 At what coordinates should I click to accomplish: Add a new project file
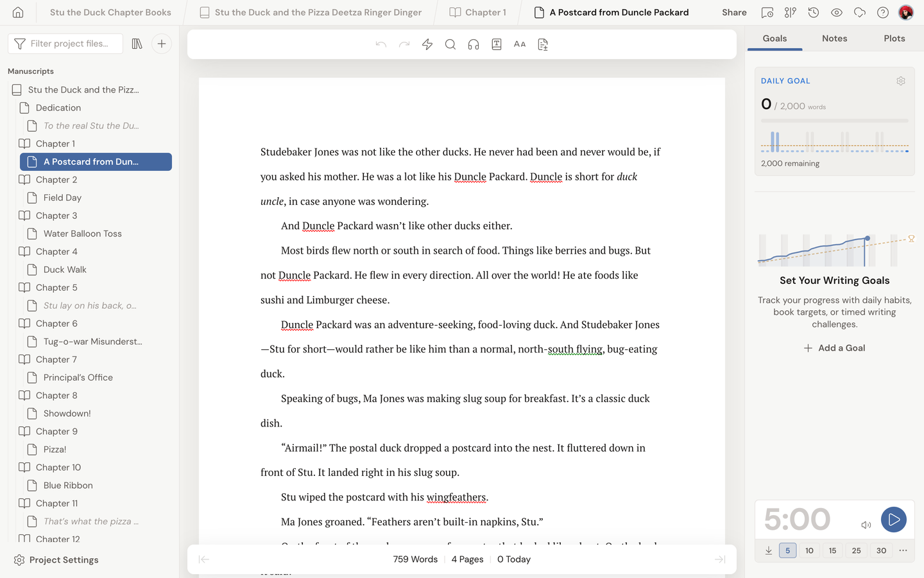(x=162, y=44)
